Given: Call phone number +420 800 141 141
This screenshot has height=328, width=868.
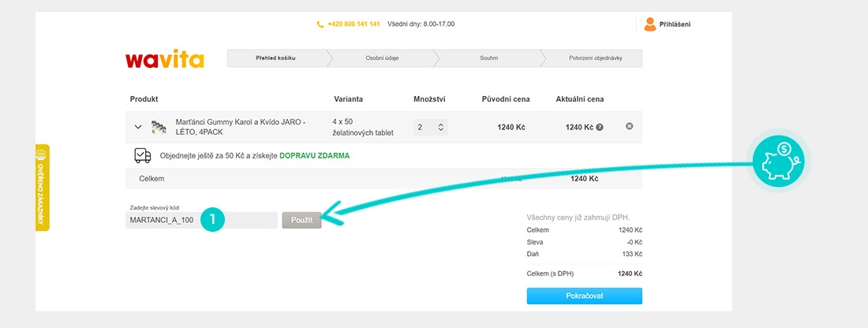Looking at the screenshot, I should [354, 24].
